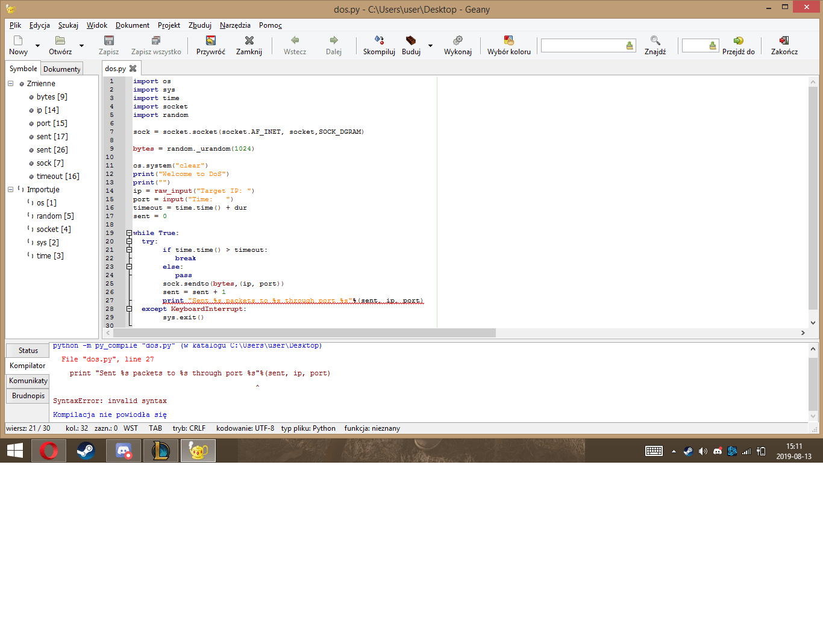The image size is (823, 644).
Task: Close the dos.py tab with its X
Action: point(133,69)
